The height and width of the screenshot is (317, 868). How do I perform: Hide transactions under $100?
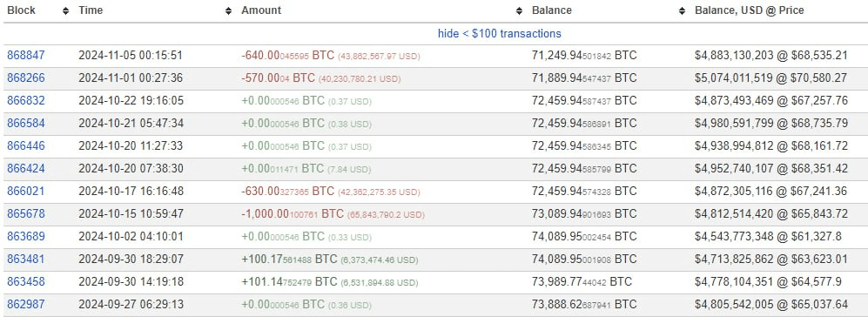pos(500,33)
